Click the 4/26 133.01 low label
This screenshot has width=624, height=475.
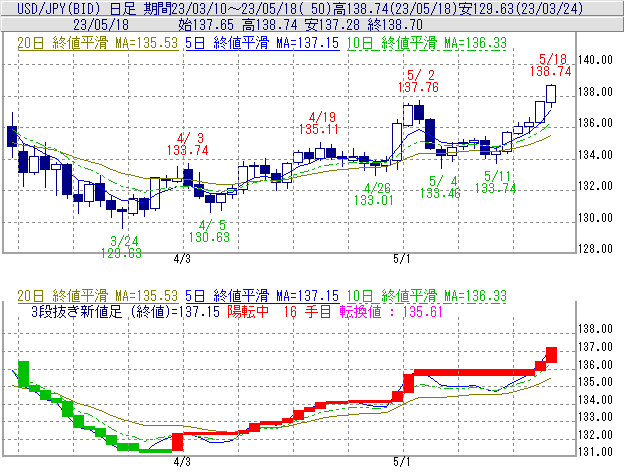coord(374,194)
